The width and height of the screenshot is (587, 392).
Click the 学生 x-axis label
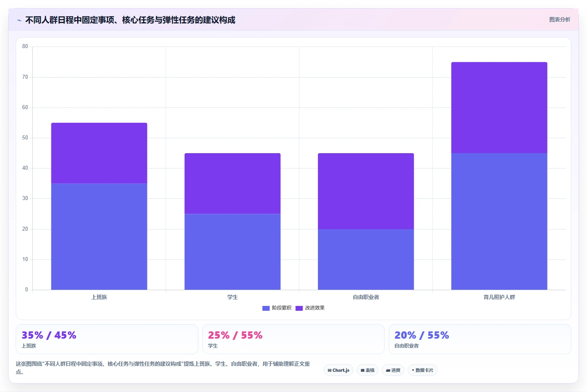pyautogui.click(x=232, y=297)
